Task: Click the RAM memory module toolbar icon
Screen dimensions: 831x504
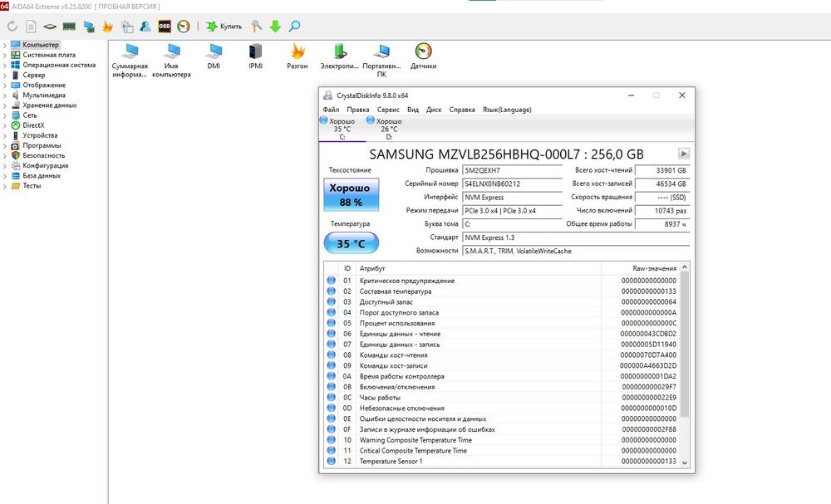Action: [69, 26]
